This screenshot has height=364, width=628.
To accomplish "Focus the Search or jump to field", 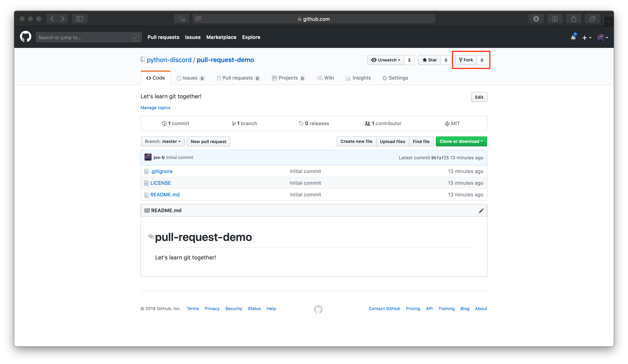I will click(x=85, y=37).
